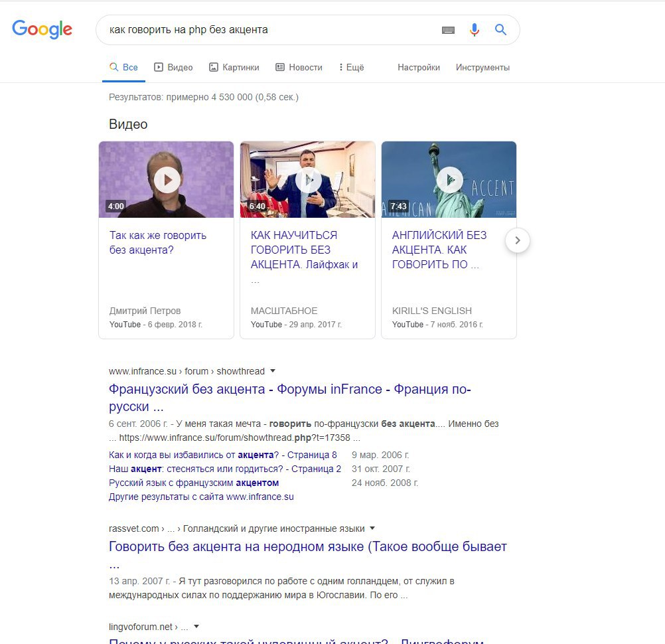Click the 'Дмитрий Петров' channel name
This screenshot has width=665, height=644.
tap(145, 311)
